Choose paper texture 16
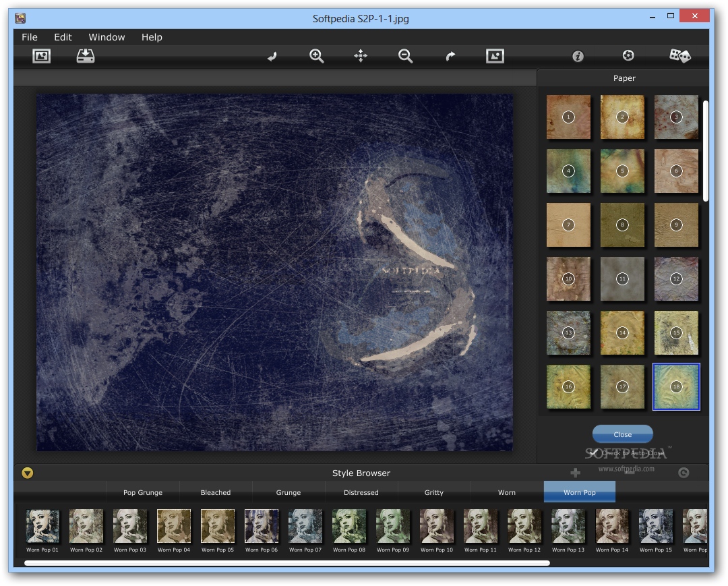 pyautogui.click(x=568, y=386)
